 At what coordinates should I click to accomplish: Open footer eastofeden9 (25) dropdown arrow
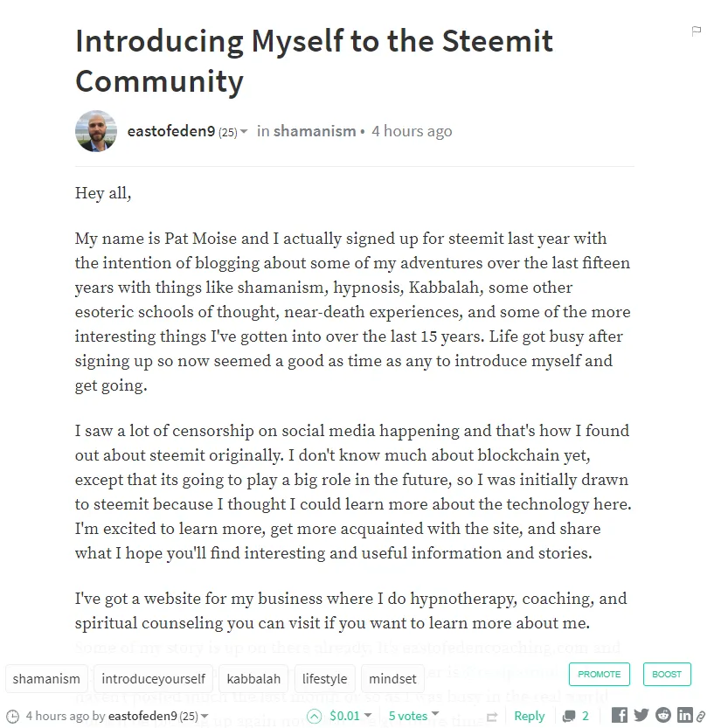[x=205, y=717]
